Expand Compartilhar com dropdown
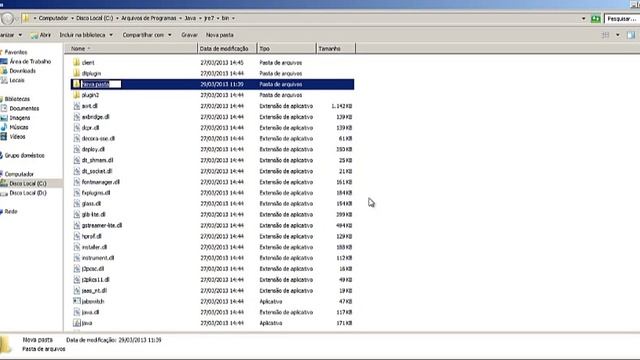 click(x=170, y=35)
